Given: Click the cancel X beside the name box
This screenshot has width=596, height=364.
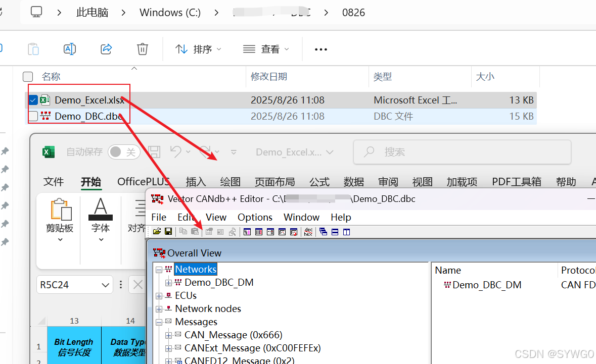Looking at the screenshot, I should click(138, 285).
